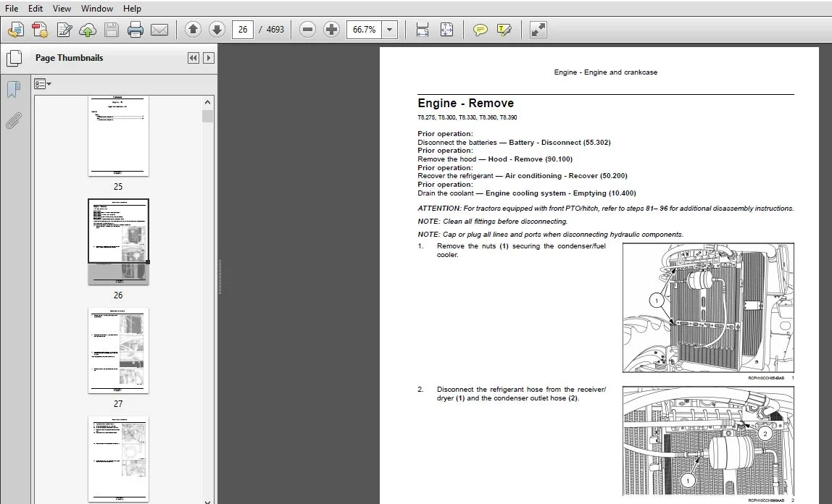Click the condenser diagram figure 1
The image size is (832, 504).
pyautogui.click(x=708, y=308)
